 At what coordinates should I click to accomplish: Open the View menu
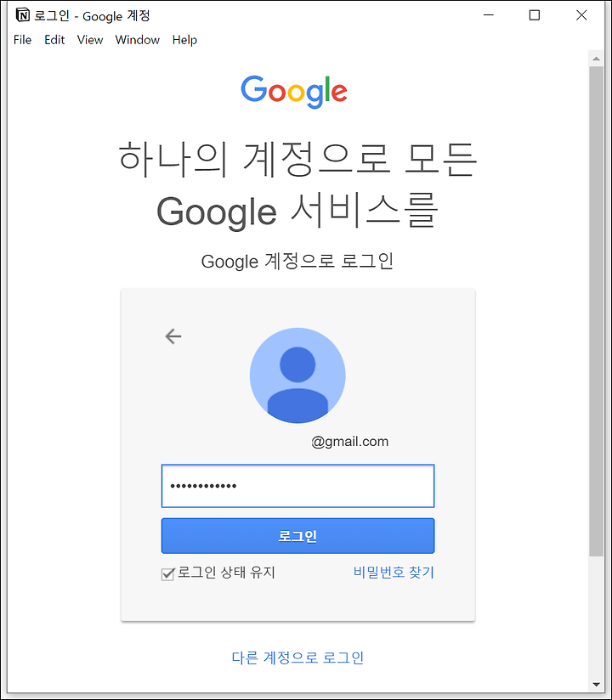tap(90, 40)
